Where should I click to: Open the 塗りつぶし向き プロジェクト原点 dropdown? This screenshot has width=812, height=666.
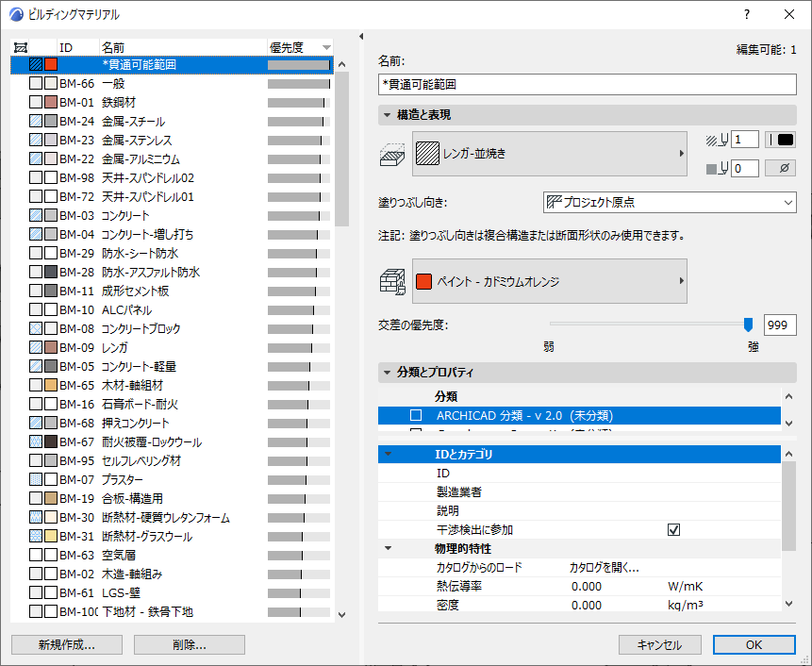point(670,202)
